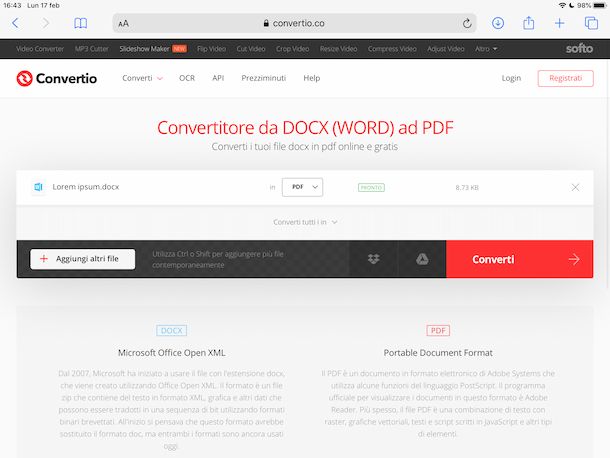Open Video Converter in the top bar
Screen dimensions: 610x458
[40, 49]
